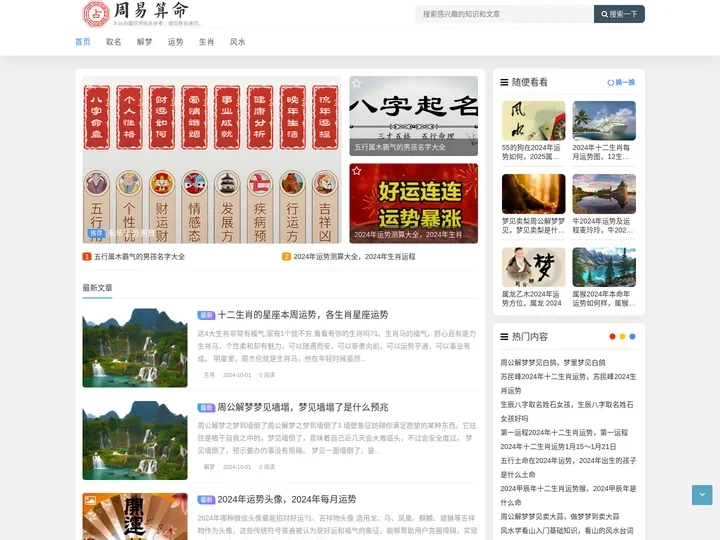Click the number 1 badge under carousel

[x=87, y=256]
